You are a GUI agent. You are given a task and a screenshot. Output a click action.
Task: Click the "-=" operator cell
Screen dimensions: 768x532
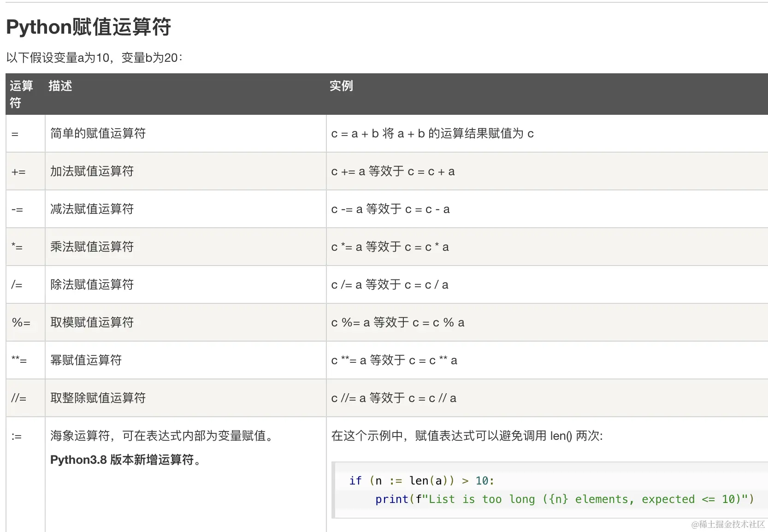coord(17,210)
